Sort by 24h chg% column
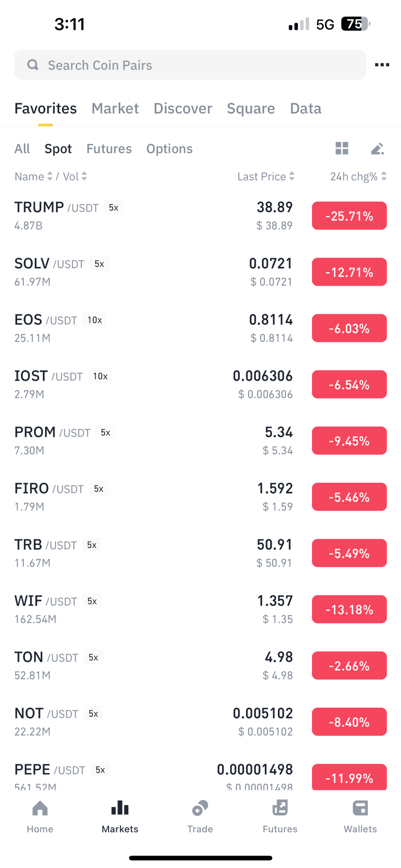Screen dimensions: 401x868 point(358,176)
